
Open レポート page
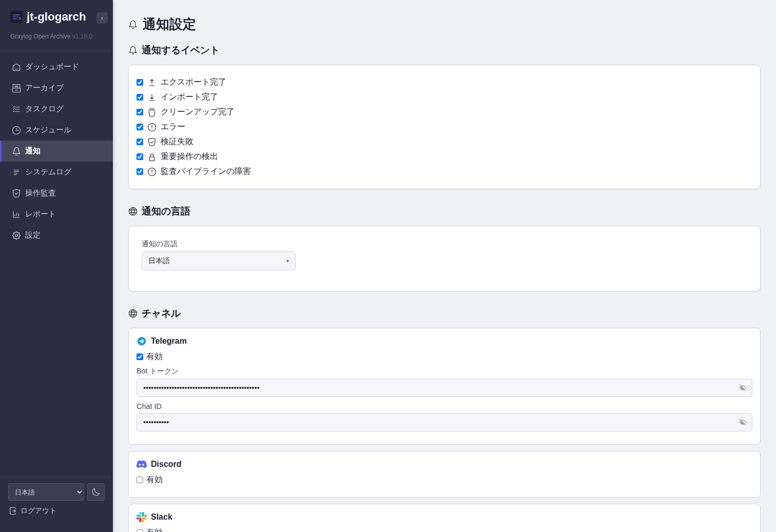tap(56, 214)
